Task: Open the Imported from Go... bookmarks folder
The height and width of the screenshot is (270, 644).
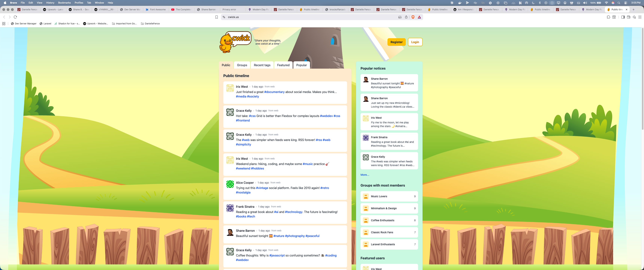Action: point(124,24)
